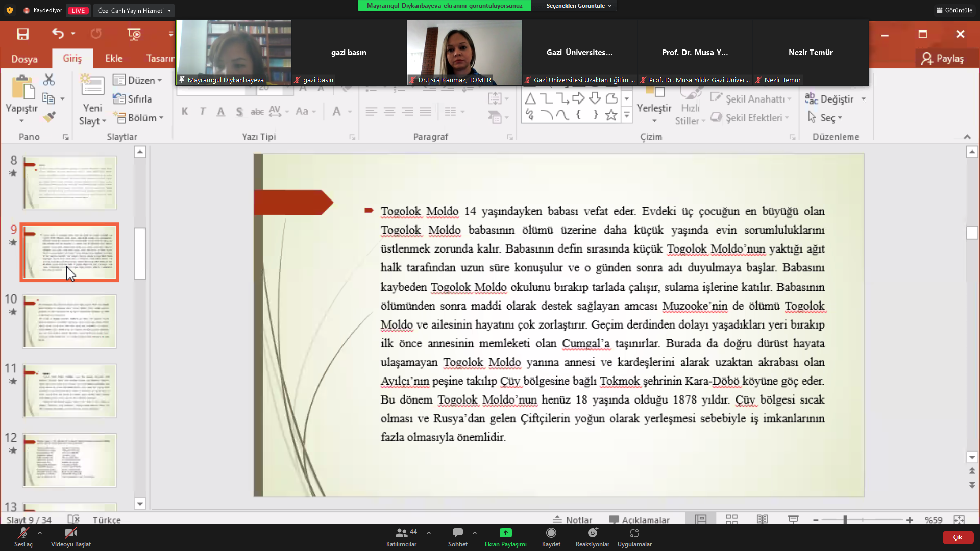
Task: Open Şekil Efektleri shape effects dropdown
Action: [x=750, y=118]
